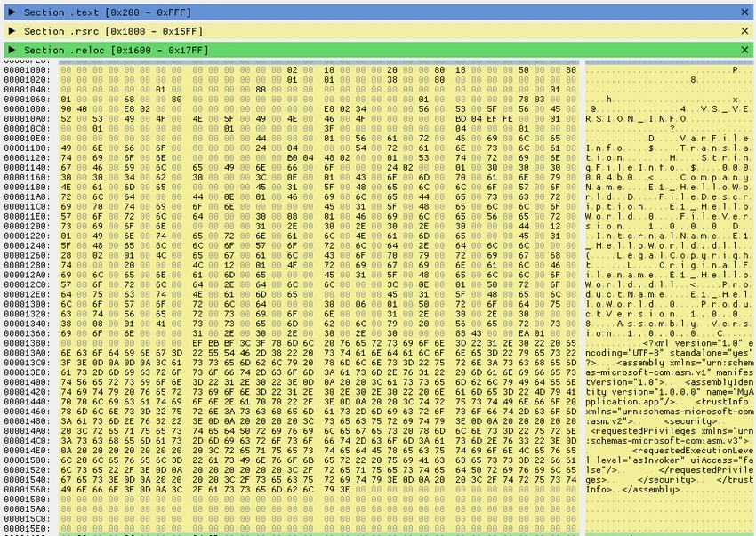
Task: Click the 'pplication.app"/>' ASCII row
Action: click(x=631, y=402)
